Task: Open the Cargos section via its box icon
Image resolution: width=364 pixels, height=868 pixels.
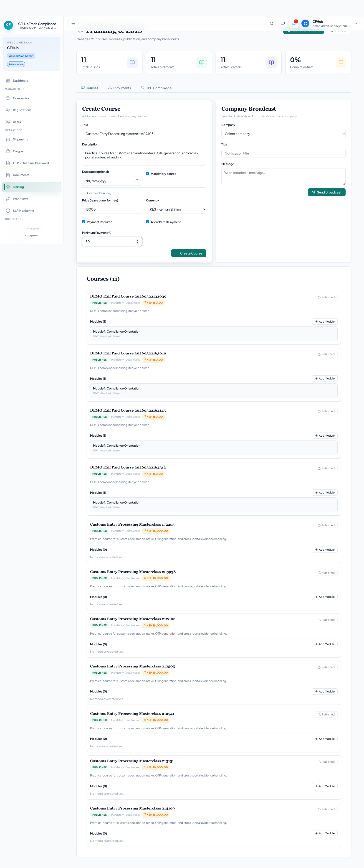Action: pyautogui.click(x=8, y=151)
